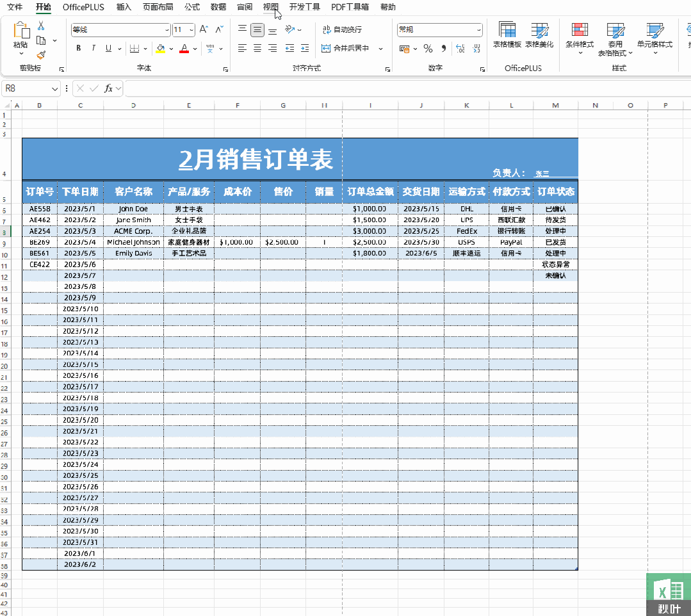Image resolution: width=691 pixels, height=616 pixels.
Task: Open the merge and center options arrow
Action: click(x=381, y=49)
